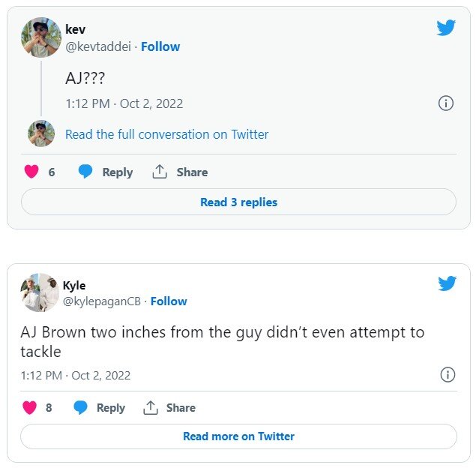Click share arrow icon on kev's tweet
Image resolution: width=476 pixels, height=471 pixels.
coord(160,172)
